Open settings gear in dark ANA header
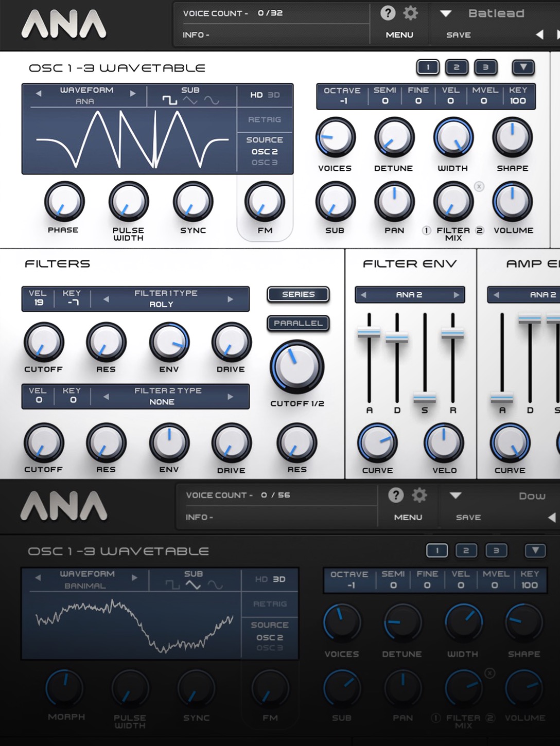The height and width of the screenshot is (746, 560). tap(419, 495)
